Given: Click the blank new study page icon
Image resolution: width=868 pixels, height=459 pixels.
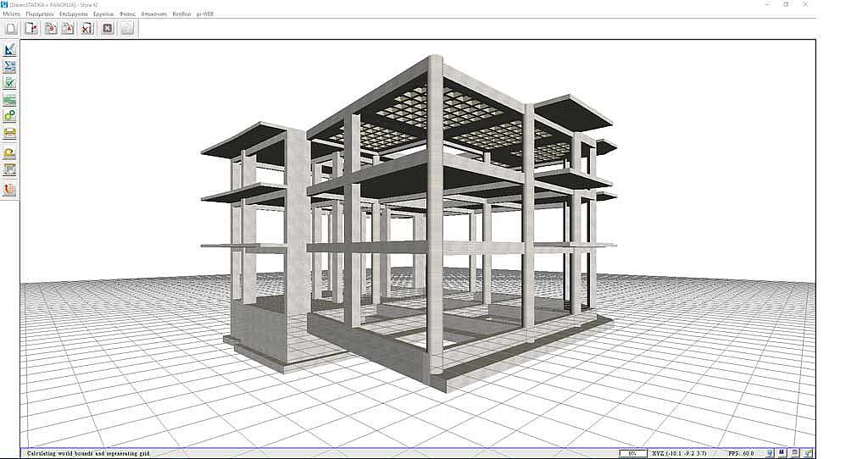Looking at the screenshot, I should 11,28.
